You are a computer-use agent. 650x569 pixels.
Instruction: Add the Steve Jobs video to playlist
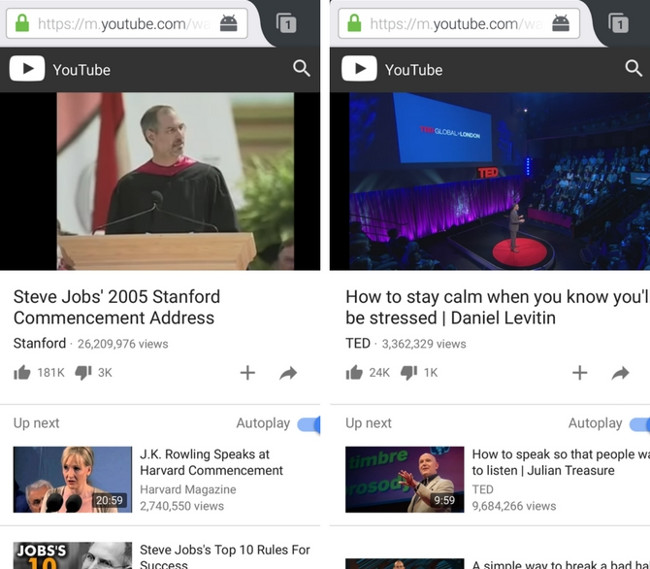pyautogui.click(x=247, y=373)
